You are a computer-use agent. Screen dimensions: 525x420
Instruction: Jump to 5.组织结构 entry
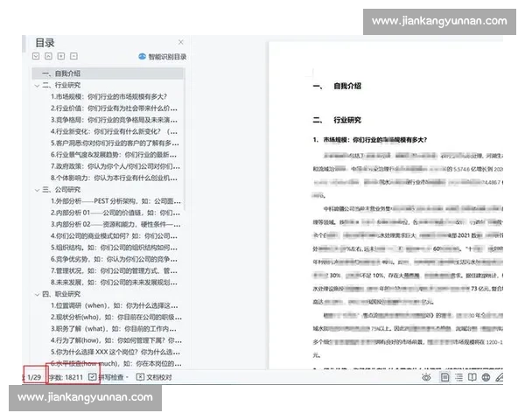point(114,248)
